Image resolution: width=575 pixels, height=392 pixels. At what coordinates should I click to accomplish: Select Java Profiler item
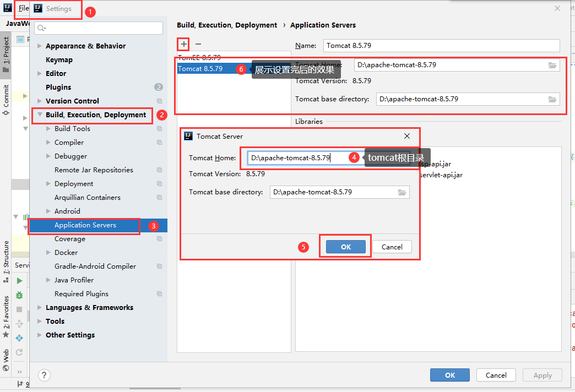pos(74,280)
